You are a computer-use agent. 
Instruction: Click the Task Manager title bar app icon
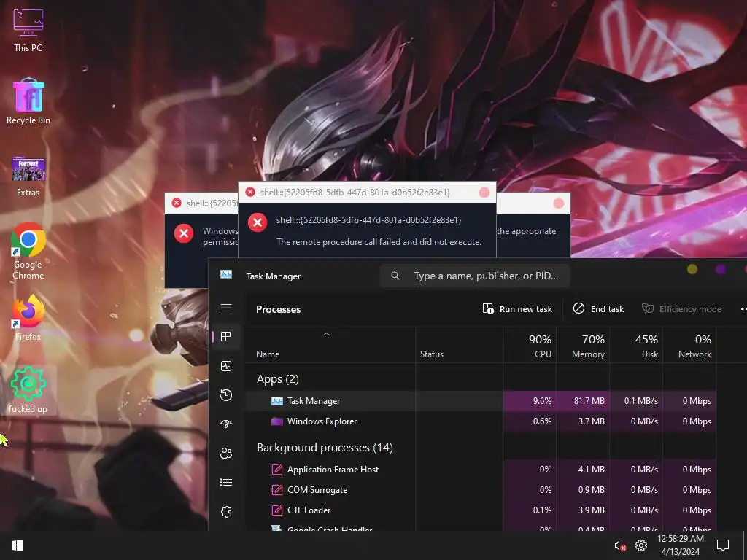[x=226, y=275]
